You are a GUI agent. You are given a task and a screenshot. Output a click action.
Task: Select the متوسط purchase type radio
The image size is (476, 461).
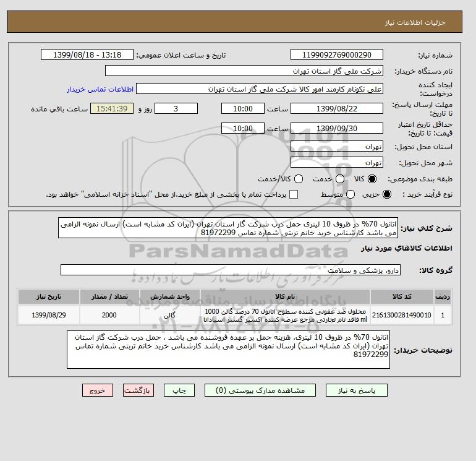351,194
